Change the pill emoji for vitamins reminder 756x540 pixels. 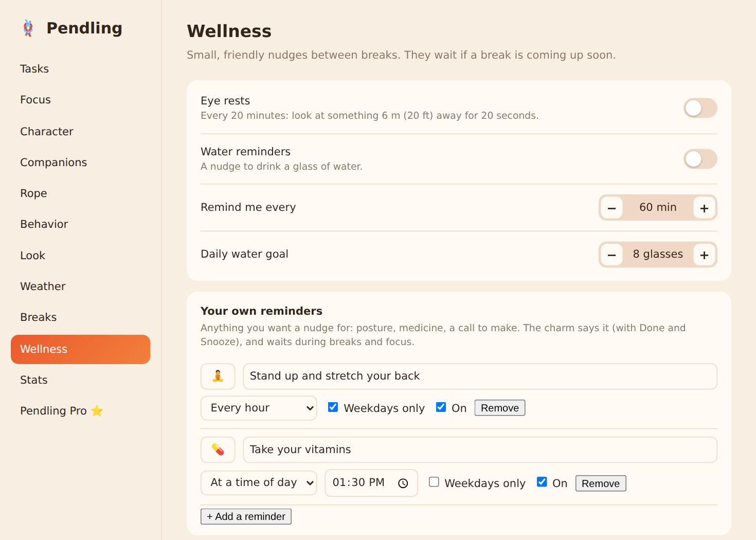coord(218,449)
